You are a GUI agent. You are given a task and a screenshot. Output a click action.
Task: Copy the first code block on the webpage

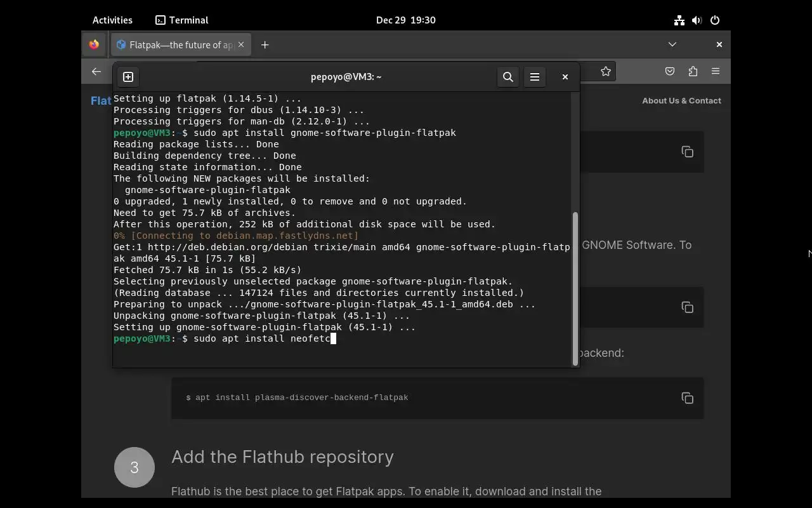pyautogui.click(x=687, y=152)
